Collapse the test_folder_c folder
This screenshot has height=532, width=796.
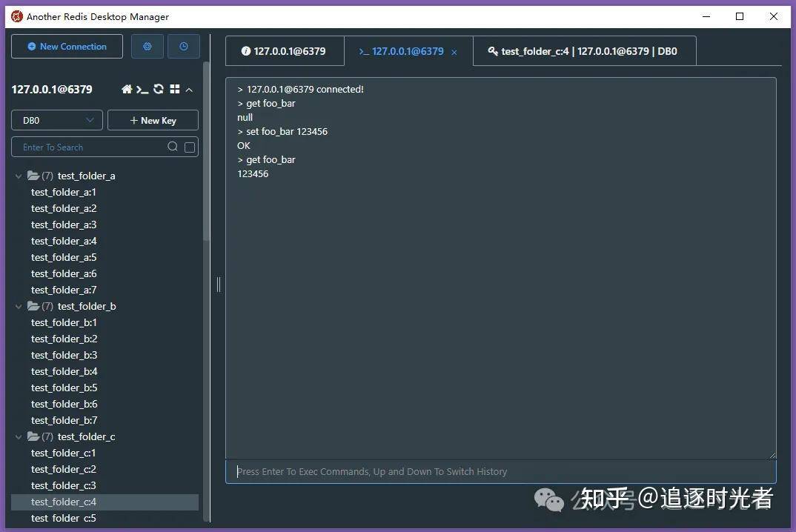tap(19, 437)
